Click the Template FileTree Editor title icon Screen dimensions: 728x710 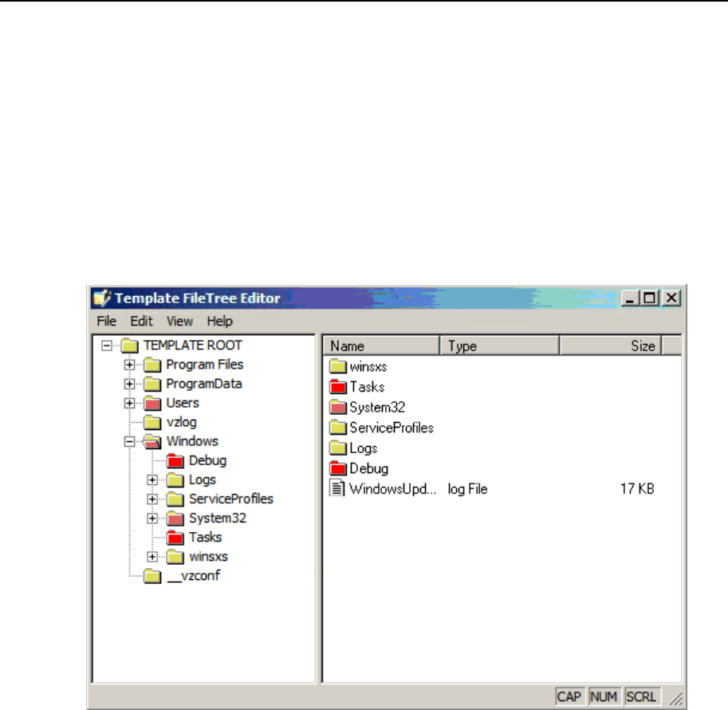coord(102,298)
